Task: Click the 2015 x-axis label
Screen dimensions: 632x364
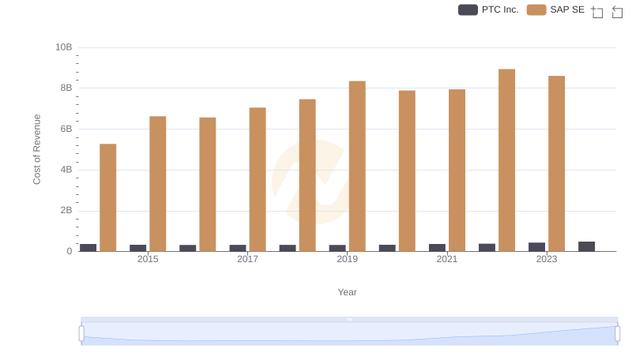Action: [148, 259]
